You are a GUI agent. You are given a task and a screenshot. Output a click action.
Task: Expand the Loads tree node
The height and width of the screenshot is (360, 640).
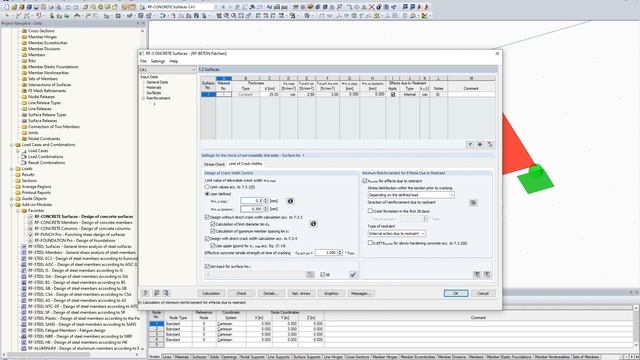[12, 169]
